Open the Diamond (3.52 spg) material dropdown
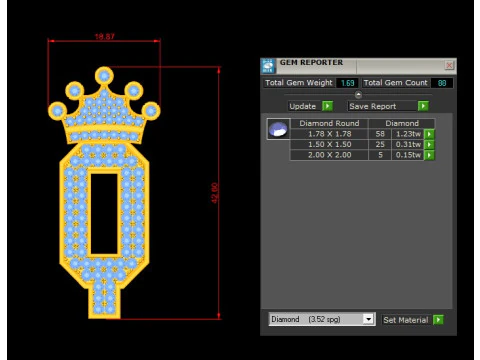Image resolution: width=480 pixels, height=360 pixels. [322, 319]
